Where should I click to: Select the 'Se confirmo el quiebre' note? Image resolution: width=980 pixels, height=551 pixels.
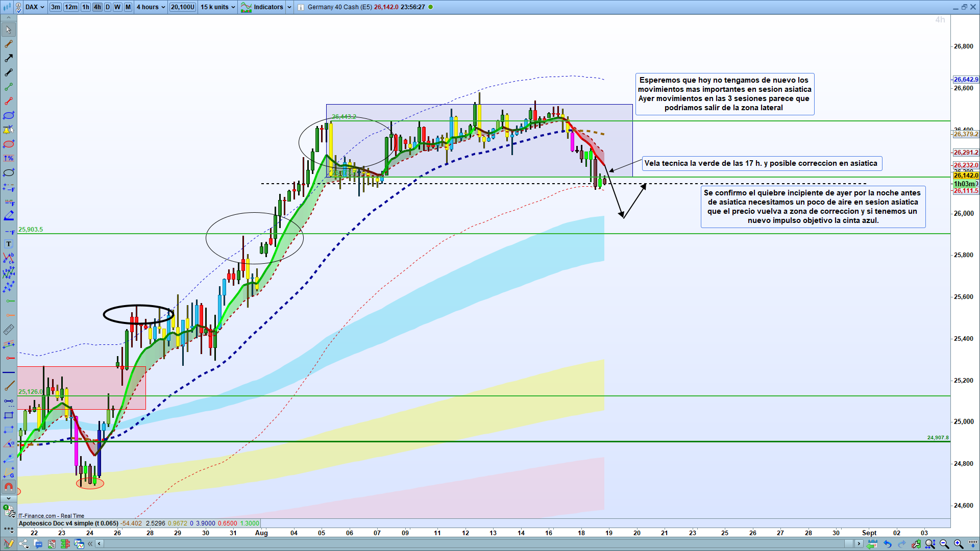[x=813, y=207]
